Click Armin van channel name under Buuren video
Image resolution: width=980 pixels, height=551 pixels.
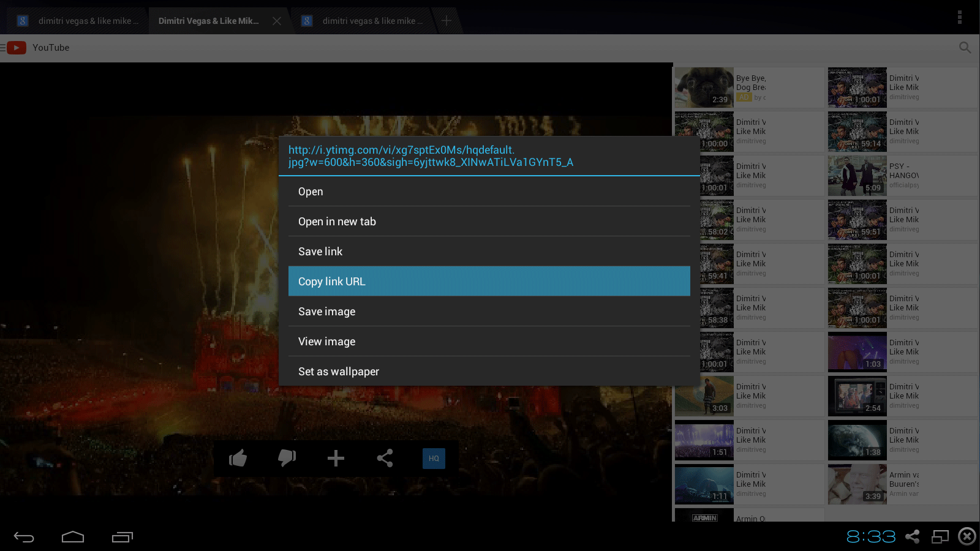pos(904,493)
